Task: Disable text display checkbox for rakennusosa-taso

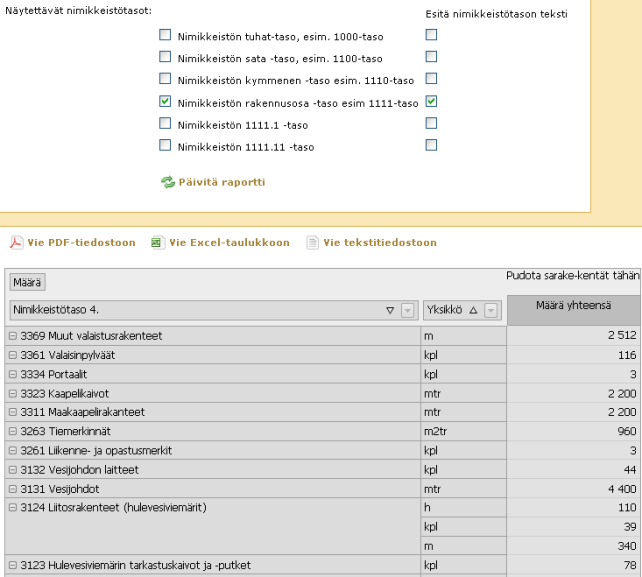Action: click(431, 102)
